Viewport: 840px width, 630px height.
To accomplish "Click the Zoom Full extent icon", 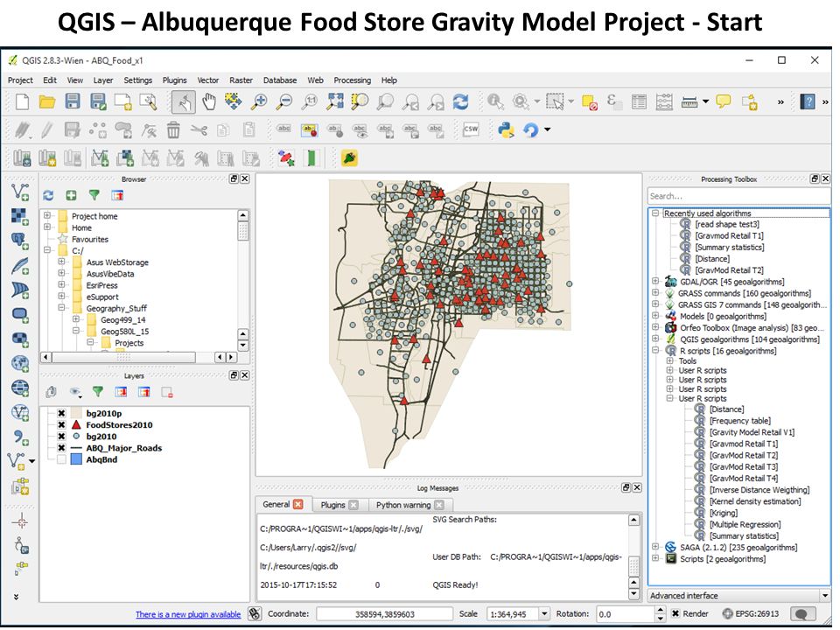I will click(x=335, y=101).
